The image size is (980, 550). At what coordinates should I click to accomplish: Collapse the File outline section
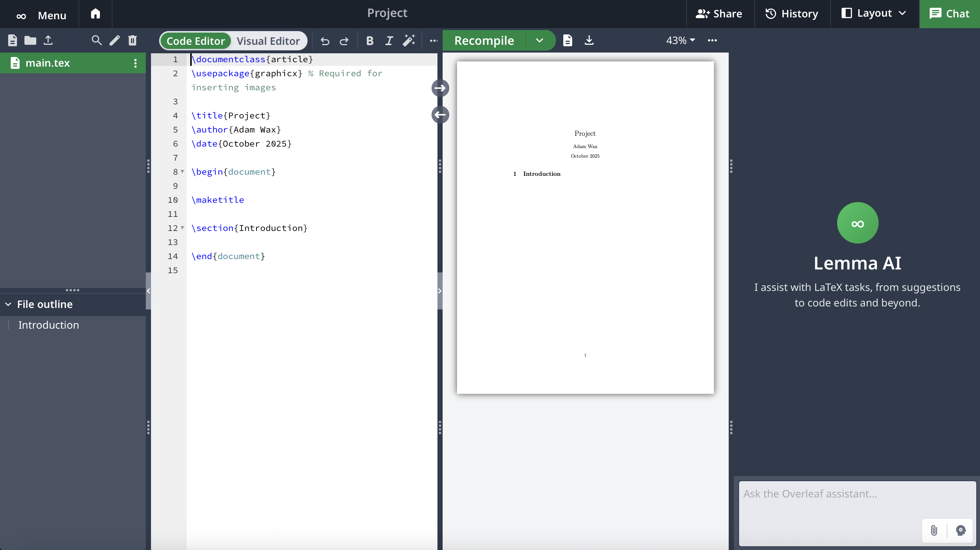point(8,304)
